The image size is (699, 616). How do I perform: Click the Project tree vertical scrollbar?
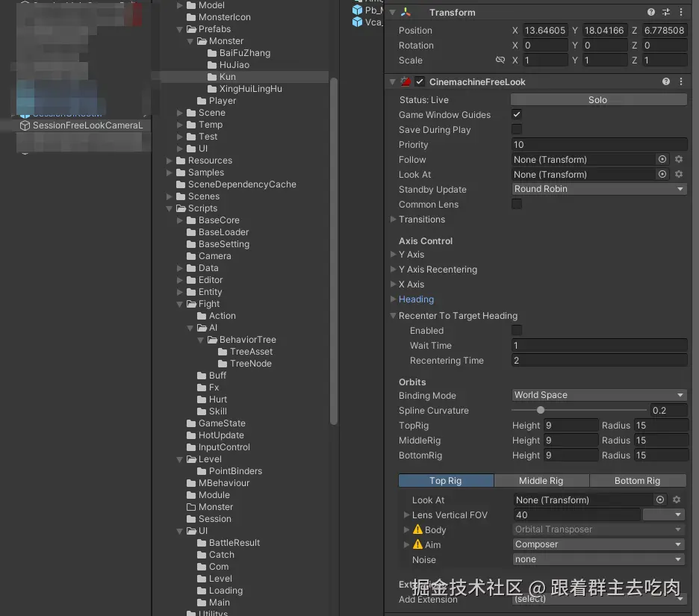pos(334,251)
